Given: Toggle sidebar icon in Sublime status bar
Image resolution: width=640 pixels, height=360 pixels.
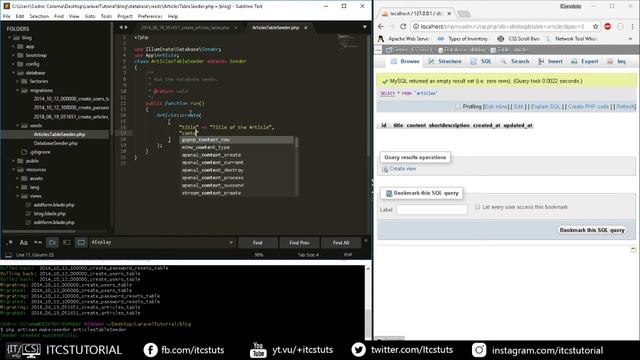Looking at the screenshot, I should (x=8, y=255).
